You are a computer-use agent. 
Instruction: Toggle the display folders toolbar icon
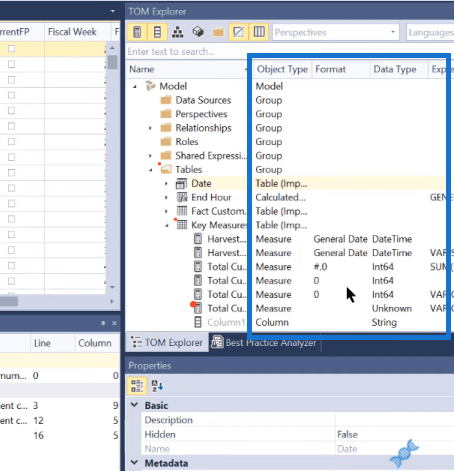[x=218, y=32]
